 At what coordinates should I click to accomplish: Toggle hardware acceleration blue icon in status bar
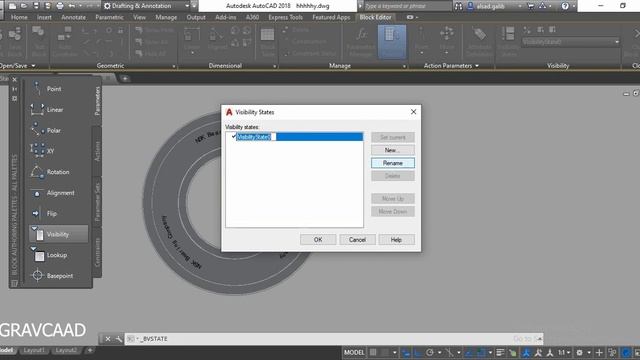pyautogui.click(x=625, y=352)
